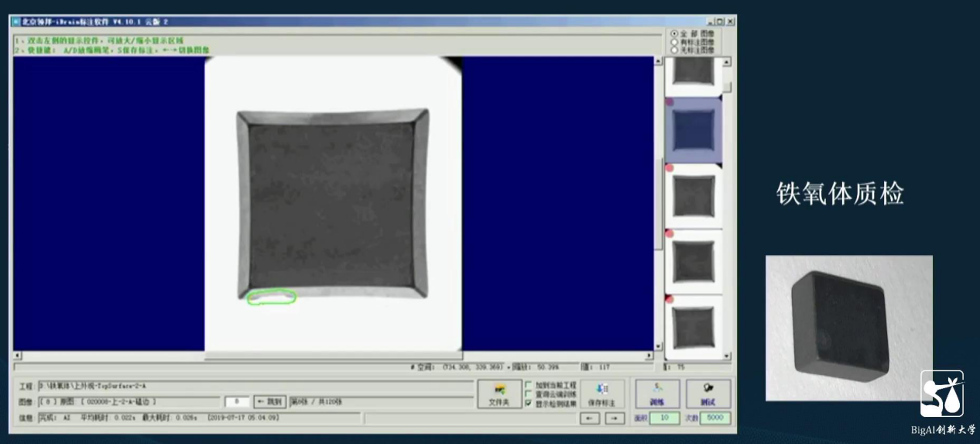This screenshot has width=980, height=444.
Task: Go to previous image with left arrow button
Action: click(591, 418)
